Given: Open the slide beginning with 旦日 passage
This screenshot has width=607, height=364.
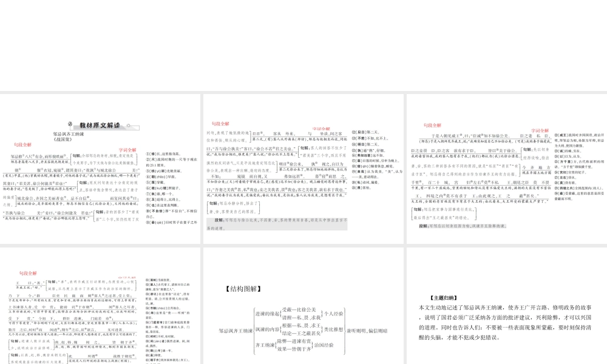Looking at the screenshot, I should point(303,169).
